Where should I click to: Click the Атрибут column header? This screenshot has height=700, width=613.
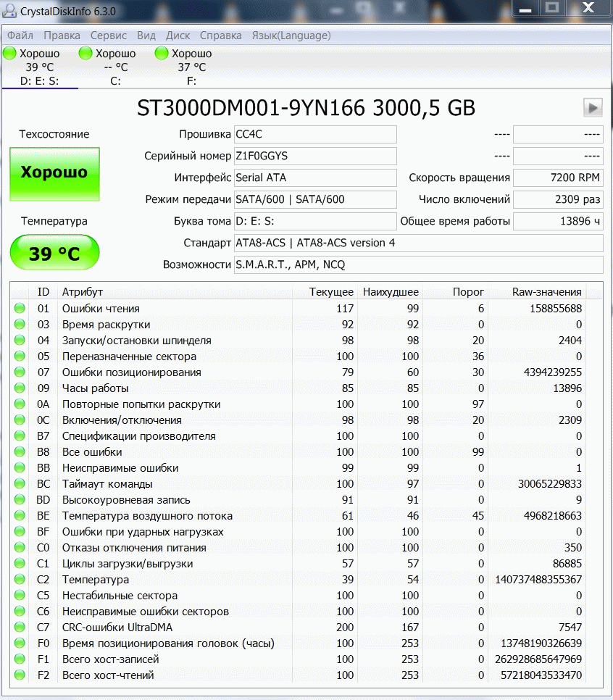point(175,292)
